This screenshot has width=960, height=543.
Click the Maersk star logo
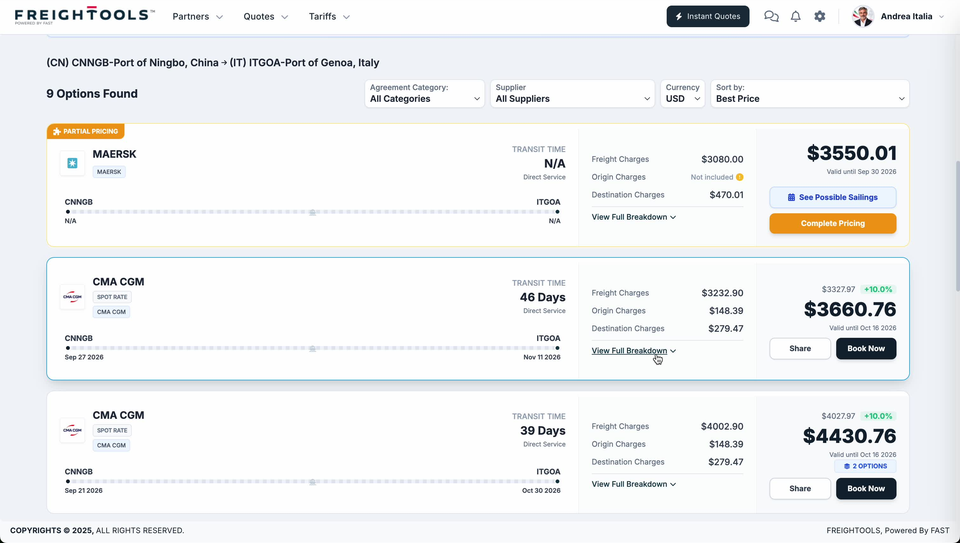pyautogui.click(x=72, y=163)
